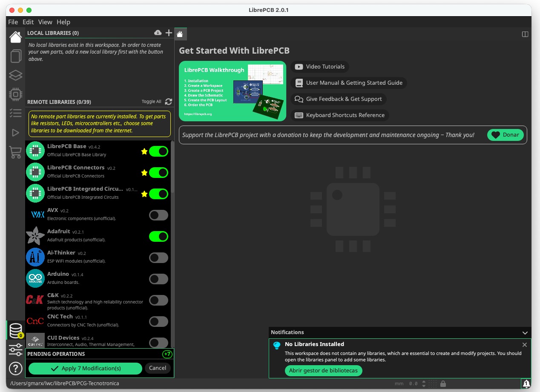540x392 pixels.
Task: Enable the C&K library toggle
Action: pos(158,300)
